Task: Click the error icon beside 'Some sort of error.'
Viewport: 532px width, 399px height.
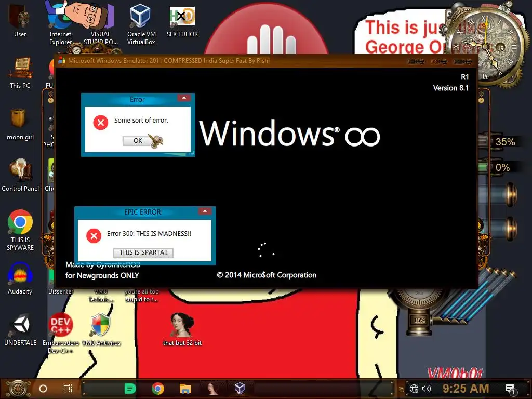Action: click(101, 123)
